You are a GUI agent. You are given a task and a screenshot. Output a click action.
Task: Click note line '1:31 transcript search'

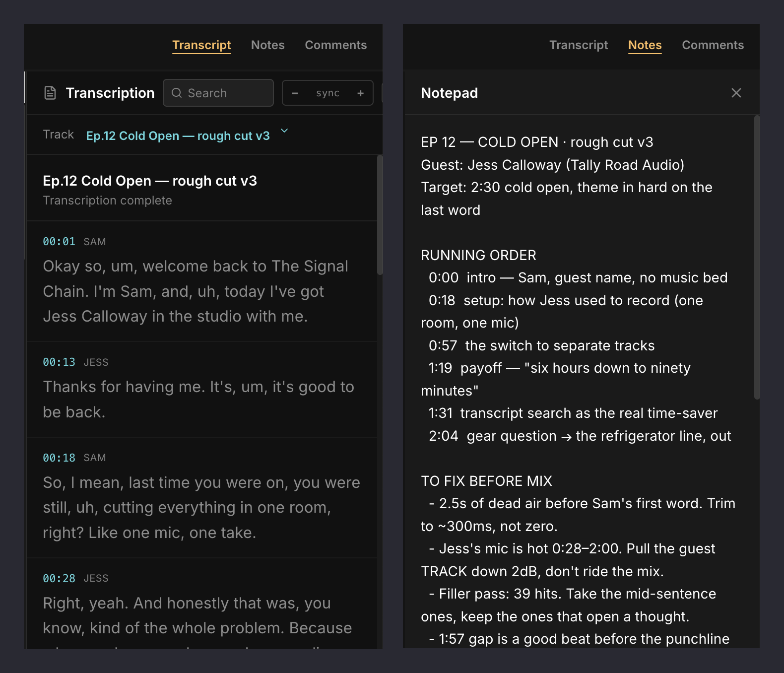(x=573, y=413)
